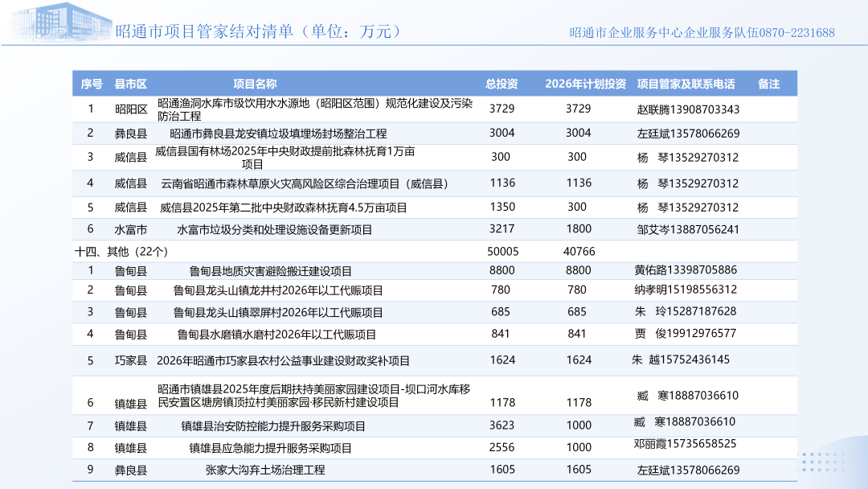Click the service hotline text 0870-2231688

[x=796, y=33]
